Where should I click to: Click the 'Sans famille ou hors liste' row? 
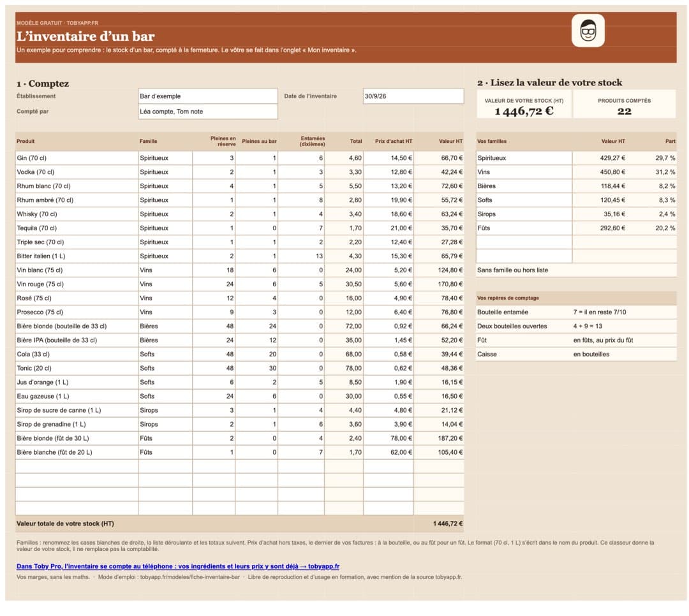tap(576, 270)
